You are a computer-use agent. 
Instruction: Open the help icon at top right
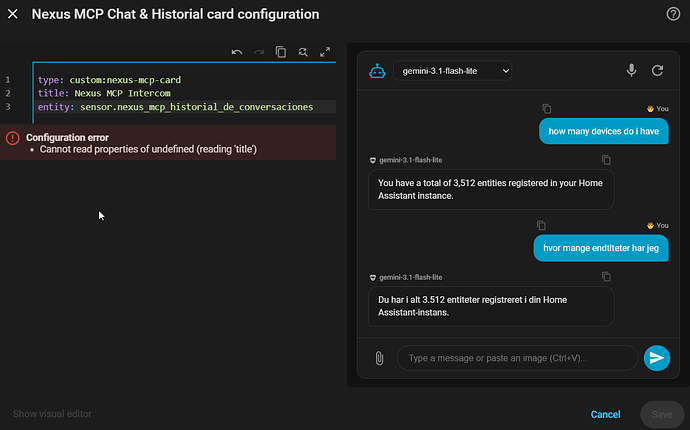click(673, 14)
